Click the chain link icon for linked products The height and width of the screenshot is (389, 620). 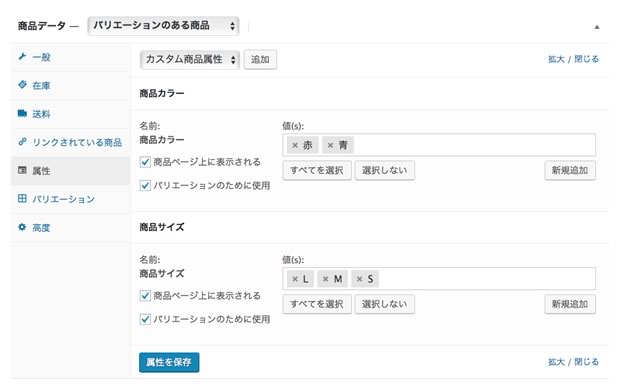(x=22, y=142)
